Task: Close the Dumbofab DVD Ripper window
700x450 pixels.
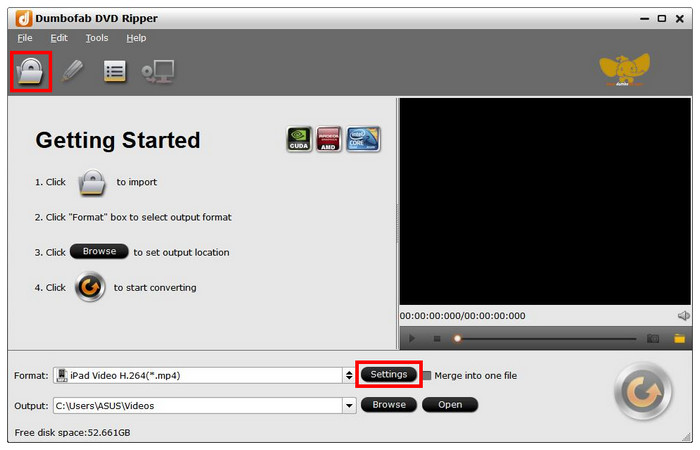Action: (x=679, y=19)
